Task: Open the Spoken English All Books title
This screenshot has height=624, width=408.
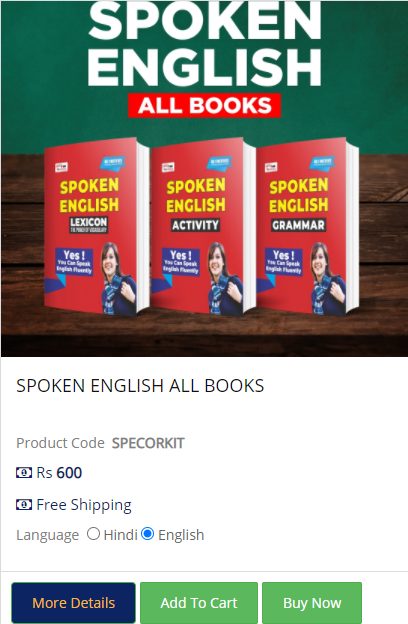Action: point(140,386)
